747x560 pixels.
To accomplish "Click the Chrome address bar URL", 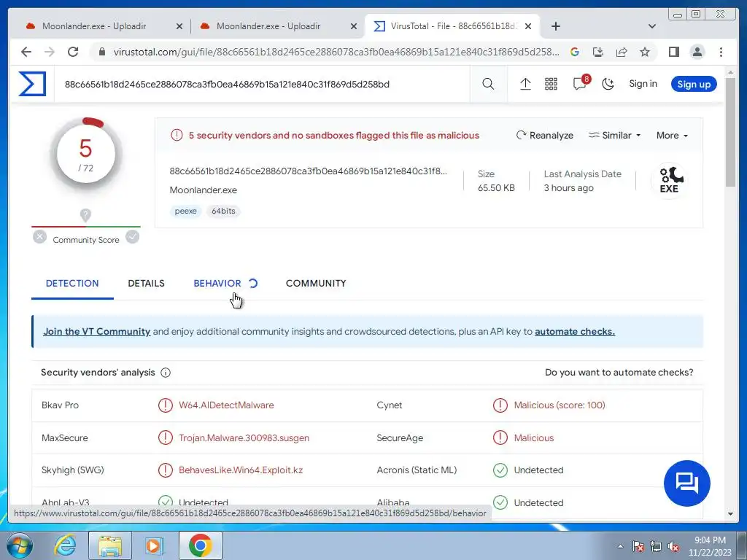I will (x=336, y=52).
